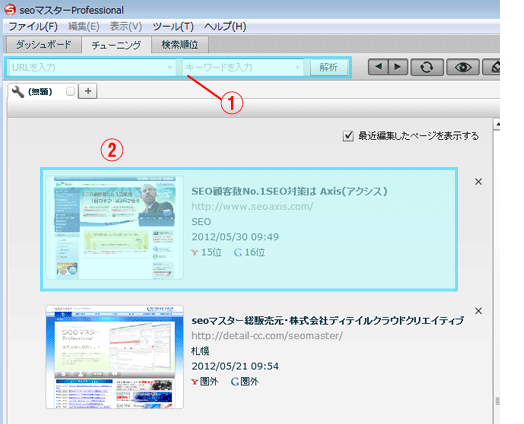524x424 pixels.
Task: Click the Google 圏外 rank text
Action: (245, 382)
